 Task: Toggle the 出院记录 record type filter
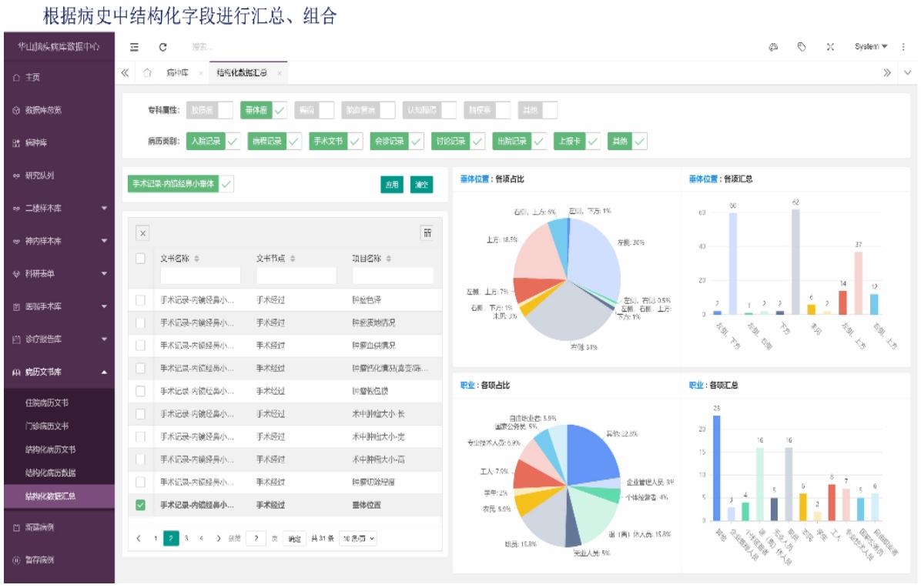click(519, 142)
